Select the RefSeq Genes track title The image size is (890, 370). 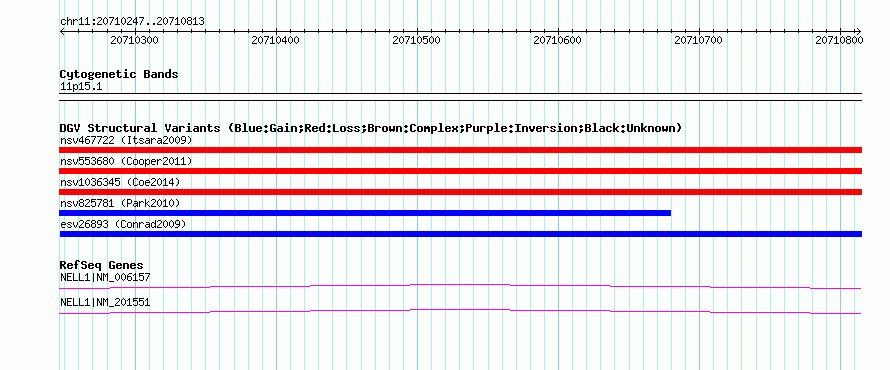(102, 265)
